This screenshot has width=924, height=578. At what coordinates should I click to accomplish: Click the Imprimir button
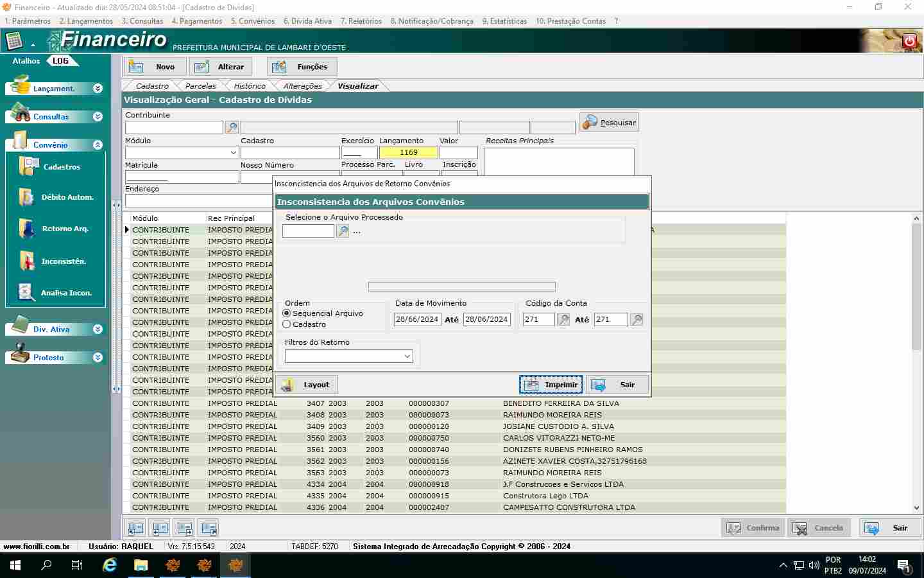tap(551, 385)
